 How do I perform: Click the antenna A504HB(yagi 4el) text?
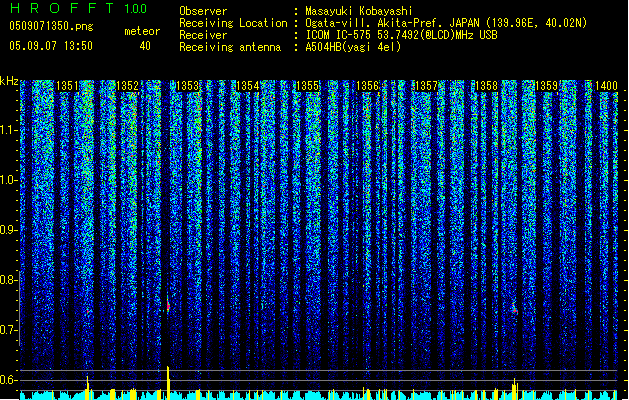[353, 47]
